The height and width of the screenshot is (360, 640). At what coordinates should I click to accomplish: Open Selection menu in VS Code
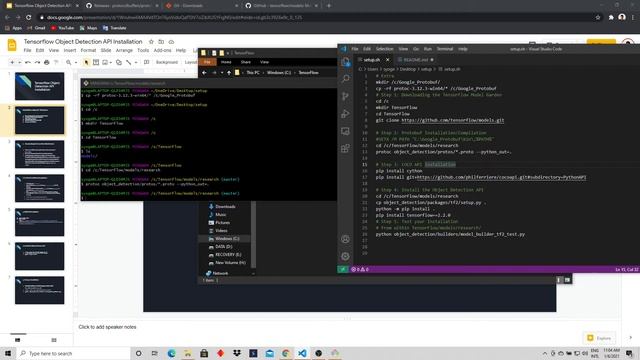(384, 49)
